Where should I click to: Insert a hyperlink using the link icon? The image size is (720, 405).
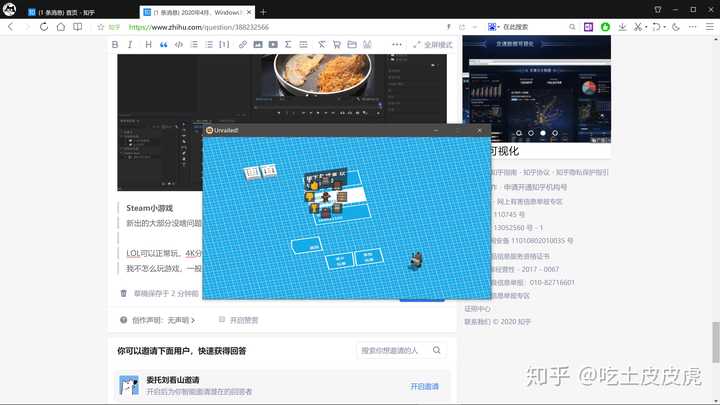(242, 45)
